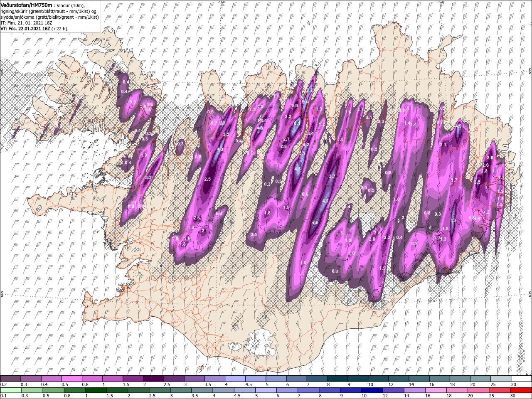This screenshot has width=532, height=399.
Task: Pick purple-row legend swatch starting at 0.2
Action: click(10, 379)
